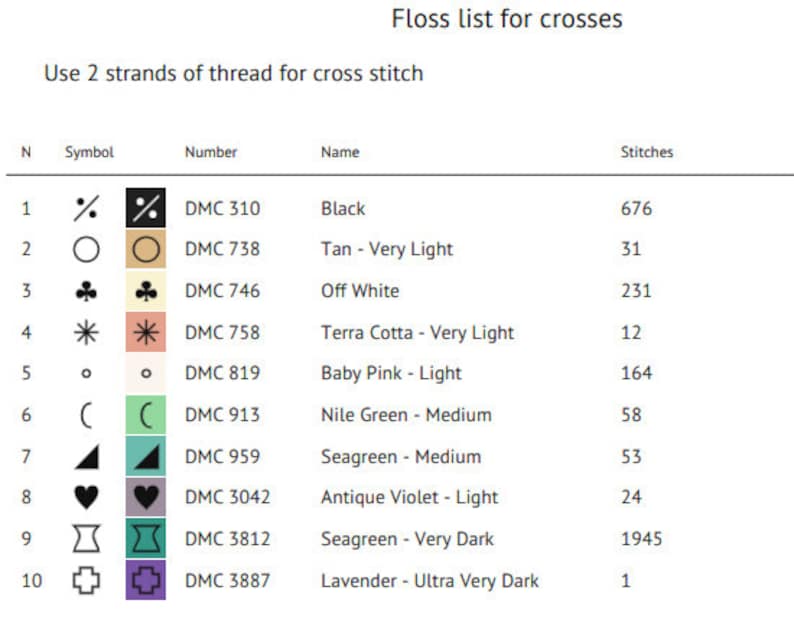Click the plus-cross outline symbol in row 10
Screen dimensions: 794x642
86,580
